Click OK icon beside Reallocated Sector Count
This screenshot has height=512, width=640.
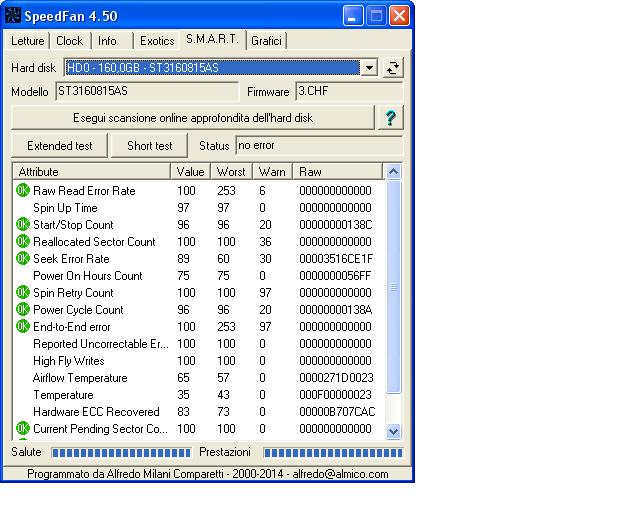(x=23, y=241)
